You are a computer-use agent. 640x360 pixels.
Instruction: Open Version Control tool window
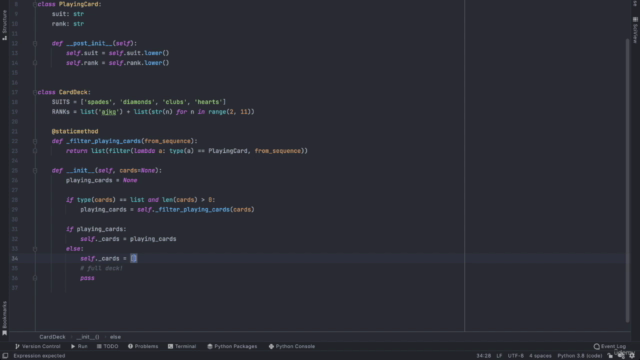(x=38, y=346)
